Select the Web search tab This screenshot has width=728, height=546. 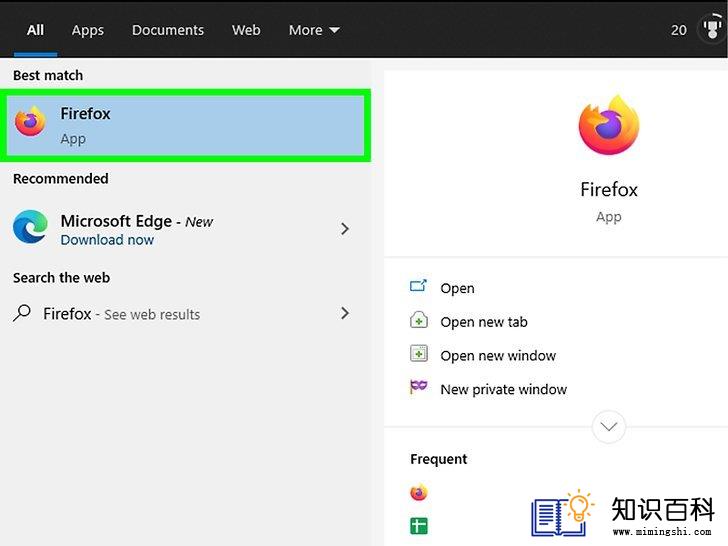click(246, 30)
